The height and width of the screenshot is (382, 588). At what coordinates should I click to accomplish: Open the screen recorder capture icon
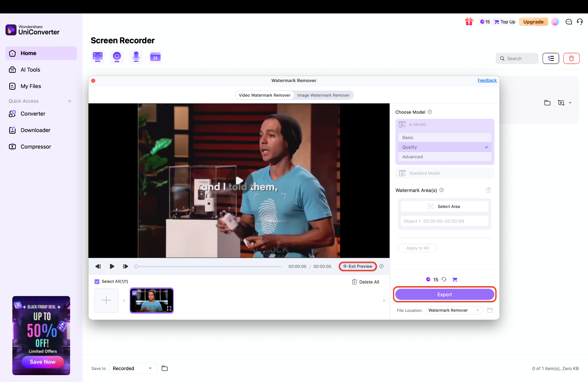point(98,57)
